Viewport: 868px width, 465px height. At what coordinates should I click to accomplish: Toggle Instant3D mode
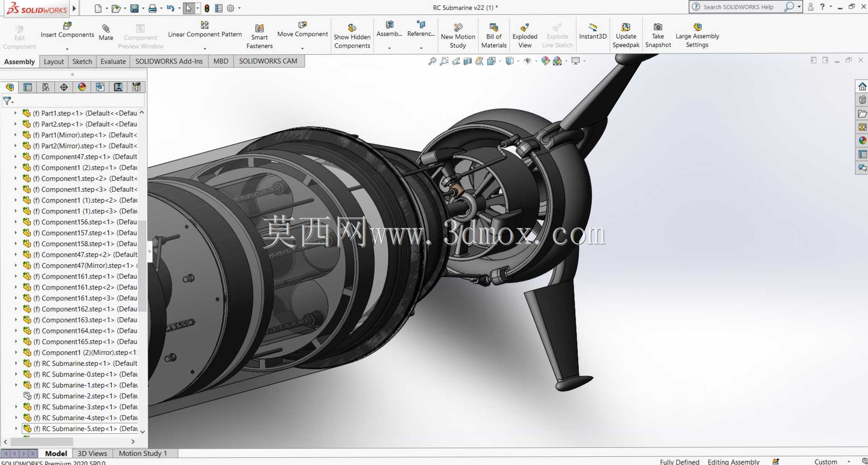pos(593,31)
